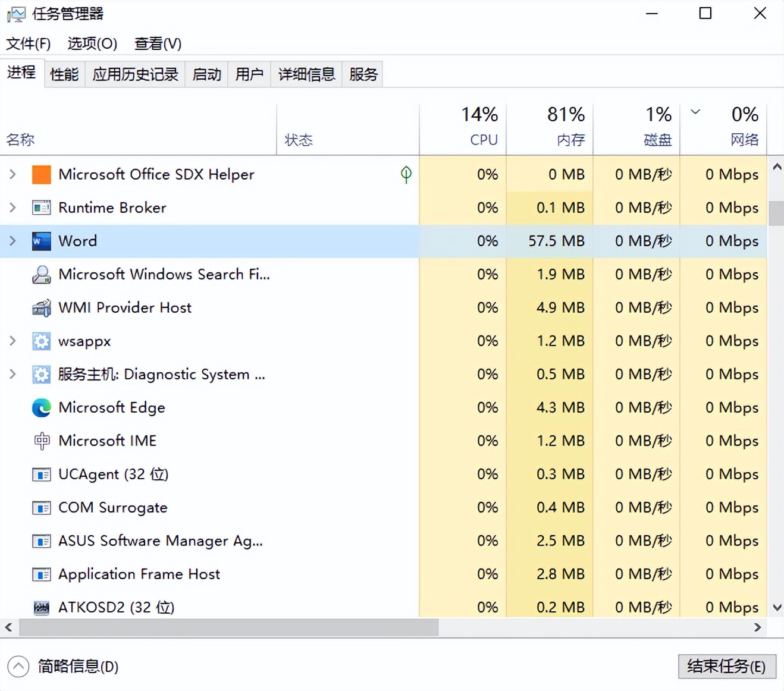Click the Task Manager title bar icon
This screenshot has height=691, width=784.
click(16, 14)
